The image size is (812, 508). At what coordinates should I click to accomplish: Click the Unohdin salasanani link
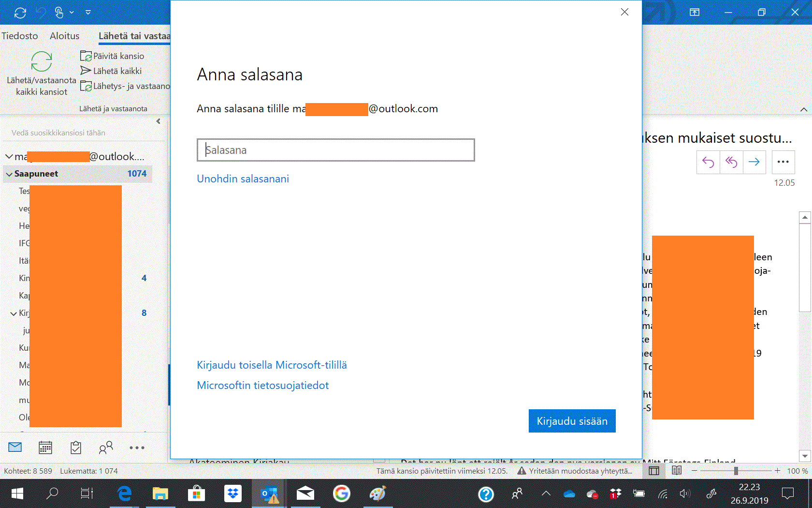click(243, 179)
